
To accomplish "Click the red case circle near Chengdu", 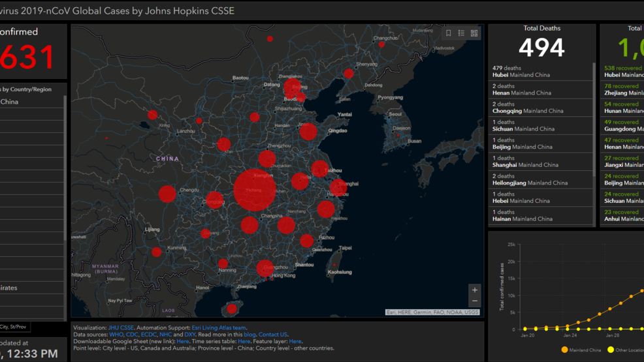I will [167, 194].
